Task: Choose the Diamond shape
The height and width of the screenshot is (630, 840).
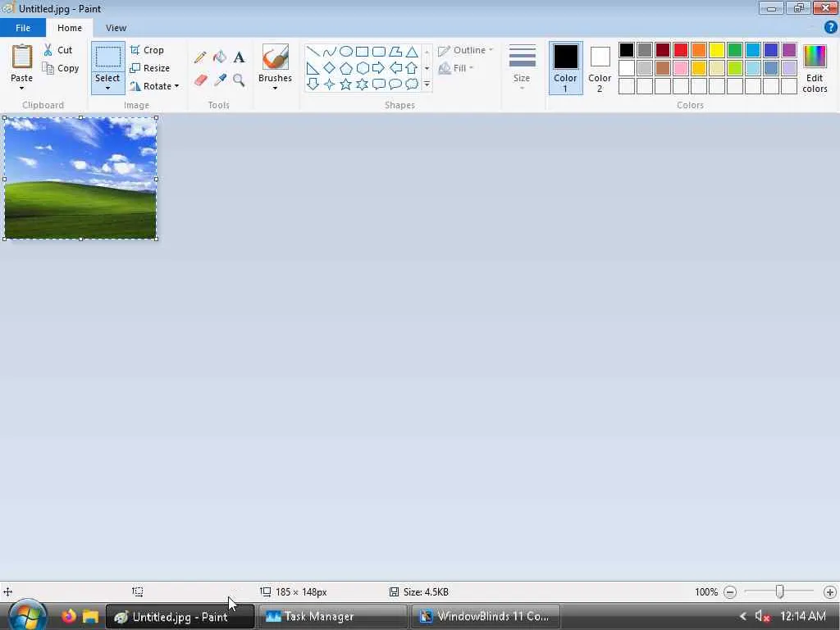Action: [330, 68]
